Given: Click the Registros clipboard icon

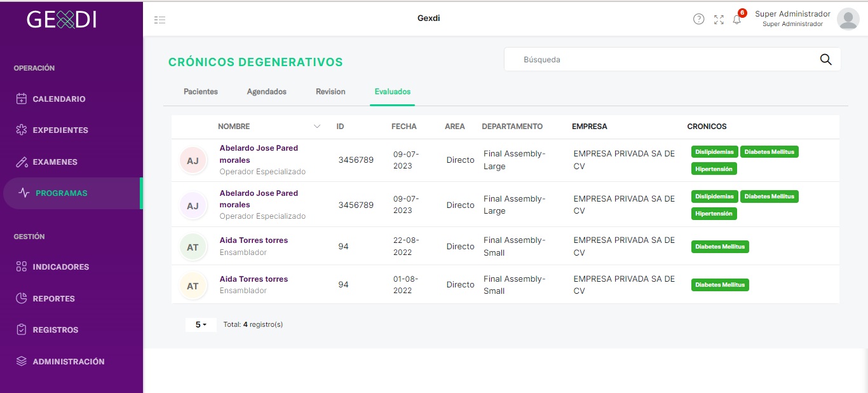Looking at the screenshot, I should (22, 329).
